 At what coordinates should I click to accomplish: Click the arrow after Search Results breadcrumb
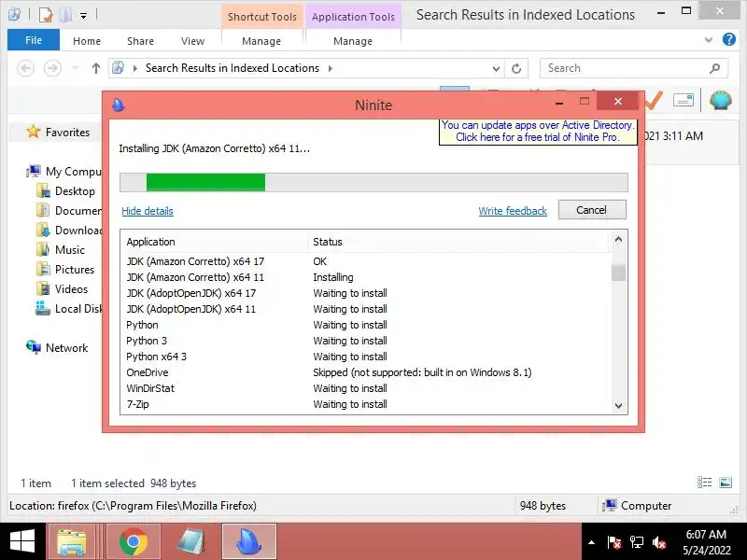[331, 68]
